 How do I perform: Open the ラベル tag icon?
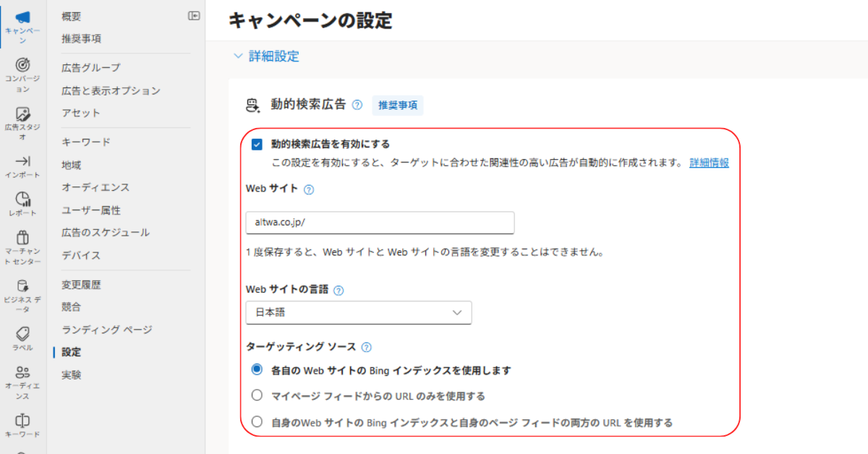click(x=22, y=333)
